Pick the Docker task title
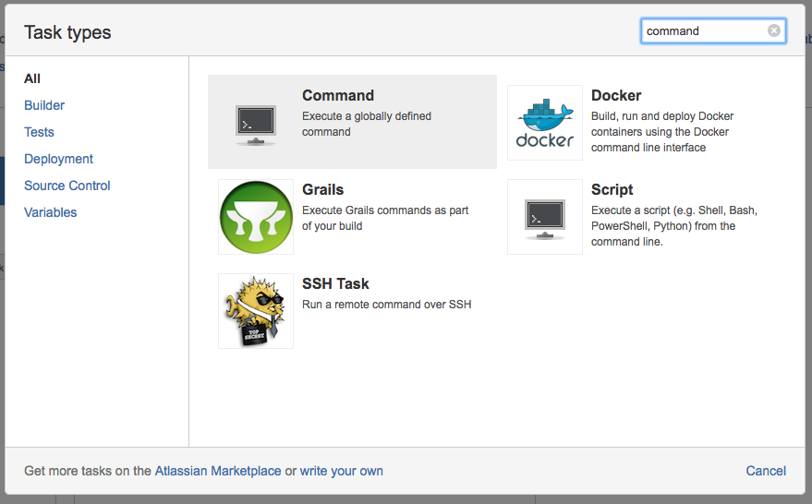Viewport: 812px width, 504px height. (616, 95)
